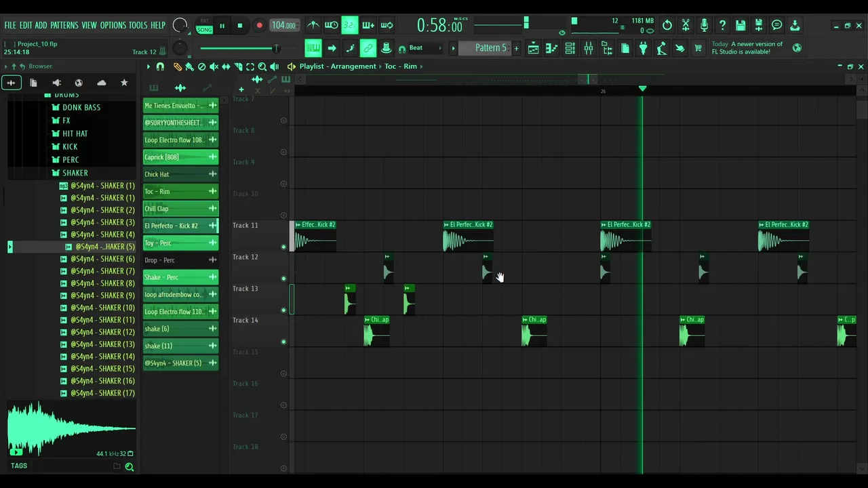Select the Select marquee tool in playlist
The width and height of the screenshot is (868, 488).
coord(250,66)
